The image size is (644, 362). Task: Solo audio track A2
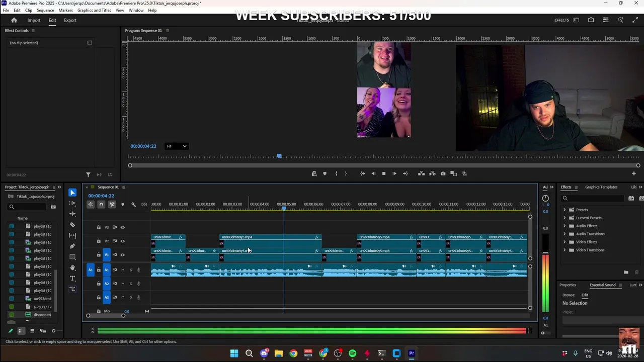pos(131,284)
